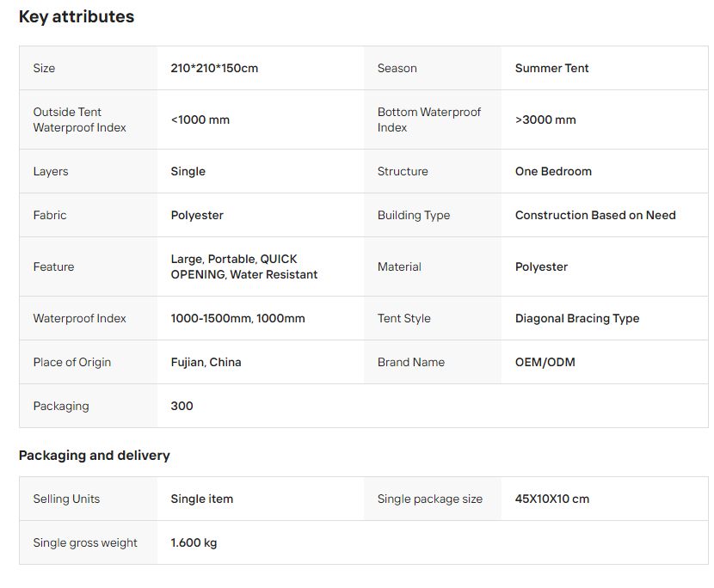This screenshot has width=714, height=588.
Task: Click the Packaging and delivery heading
Action: point(95,456)
